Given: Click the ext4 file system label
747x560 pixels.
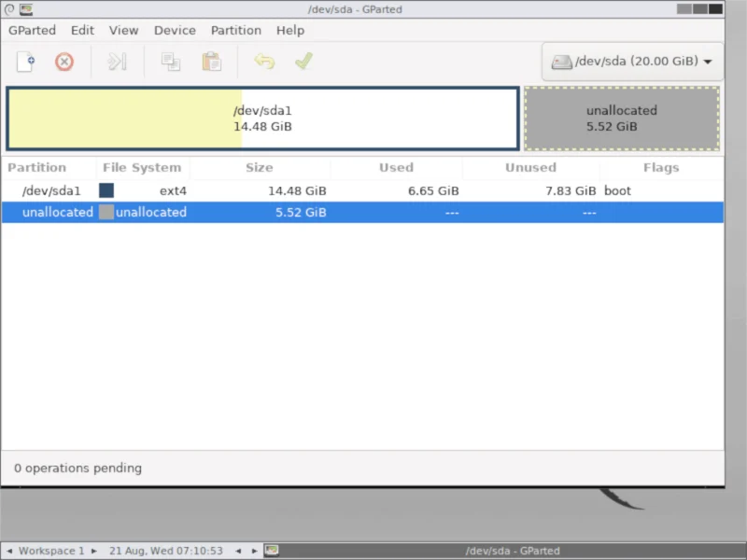Looking at the screenshot, I should point(173,191).
